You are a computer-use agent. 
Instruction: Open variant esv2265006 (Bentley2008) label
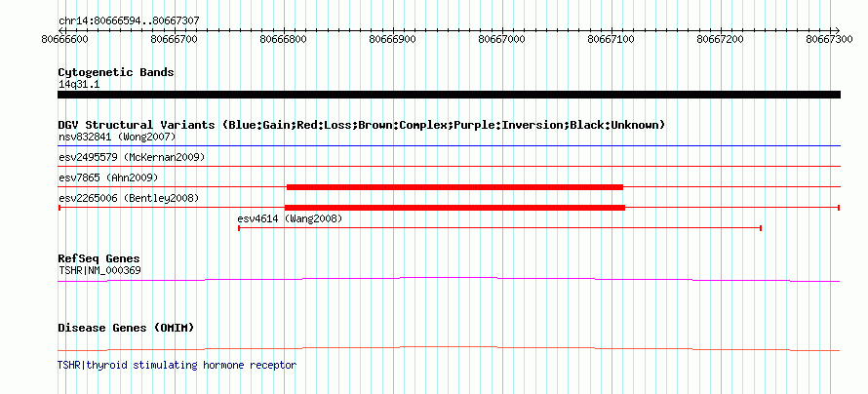click(x=129, y=198)
